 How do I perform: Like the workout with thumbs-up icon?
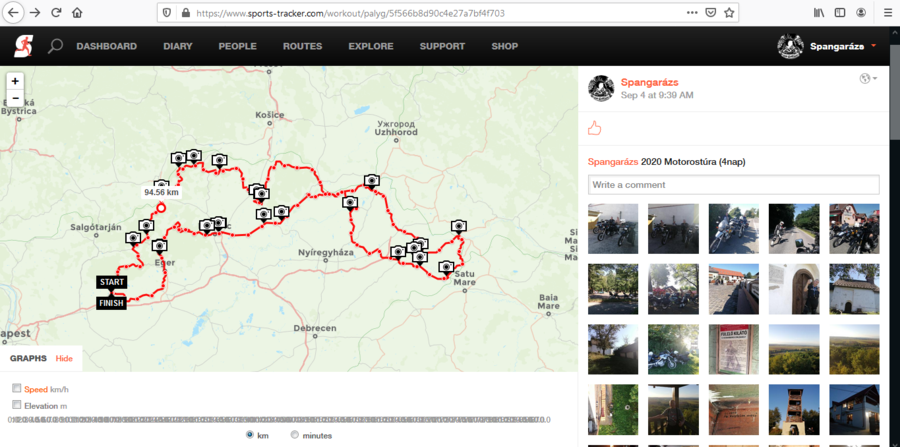595,129
